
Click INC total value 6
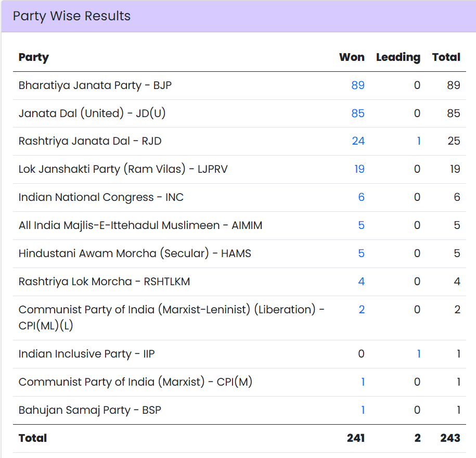pyautogui.click(x=457, y=197)
